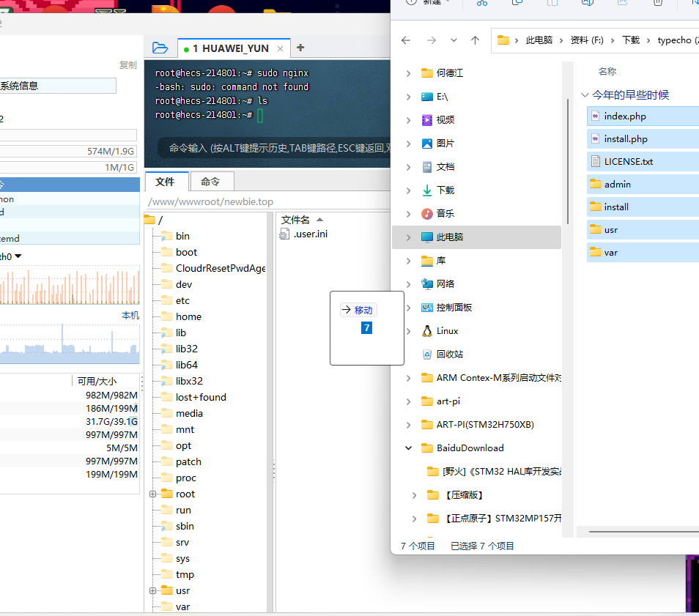Image resolution: width=699 pixels, height=616 pixels.
Task: Click 资料 (F:) in the address breadcrumb
Action: pyautogui.click(x=587, y=40)
